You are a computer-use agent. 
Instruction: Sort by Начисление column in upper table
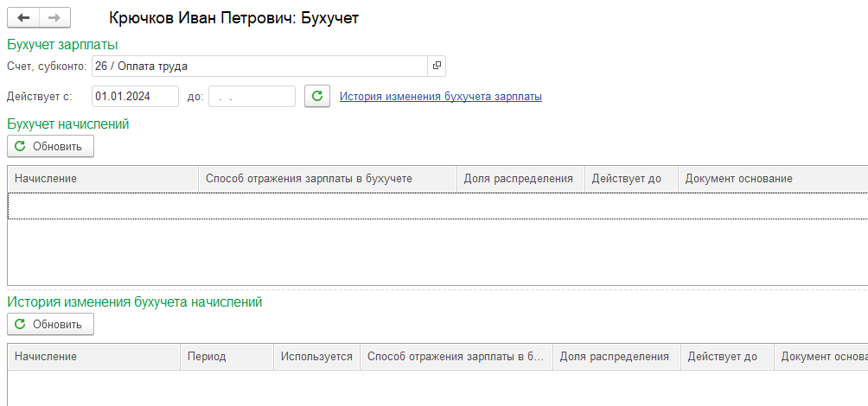[103, 179]
